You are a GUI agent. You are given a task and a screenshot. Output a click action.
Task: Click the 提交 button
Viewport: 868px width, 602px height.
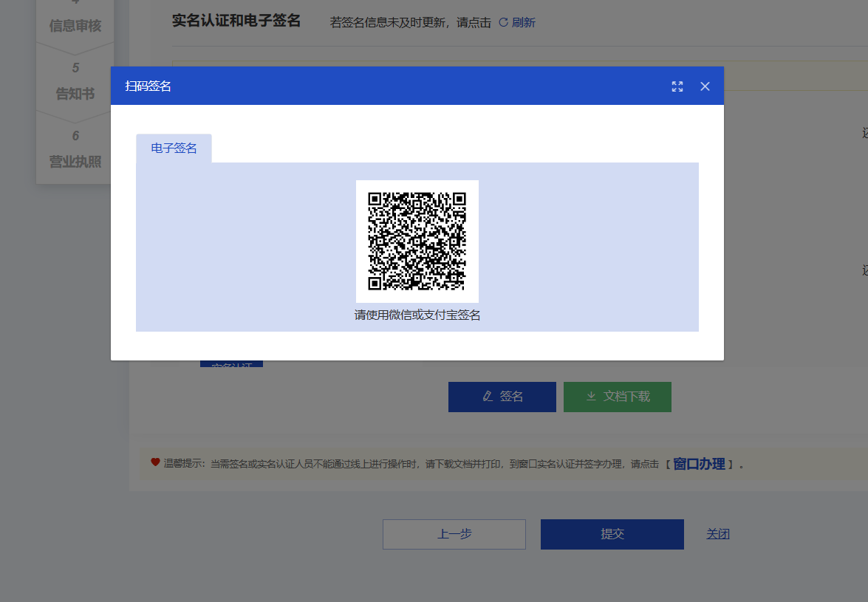612,534
